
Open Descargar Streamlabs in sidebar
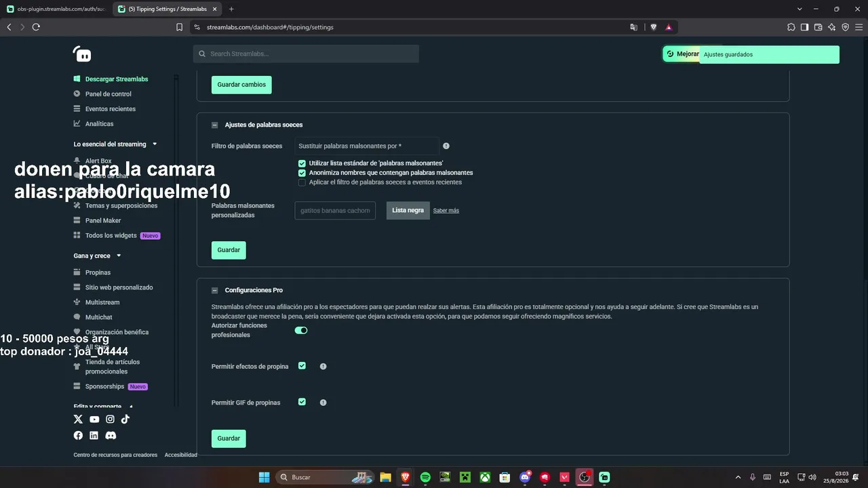(111, 79)
